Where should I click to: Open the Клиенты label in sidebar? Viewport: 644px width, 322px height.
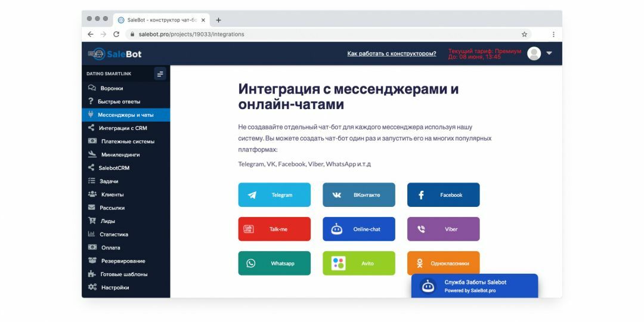tap(113, 194)
